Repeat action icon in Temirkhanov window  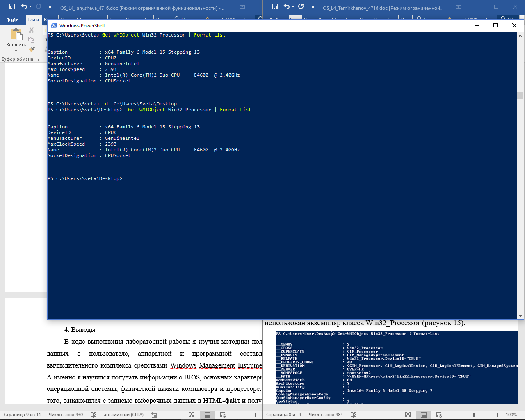point(301,7)
